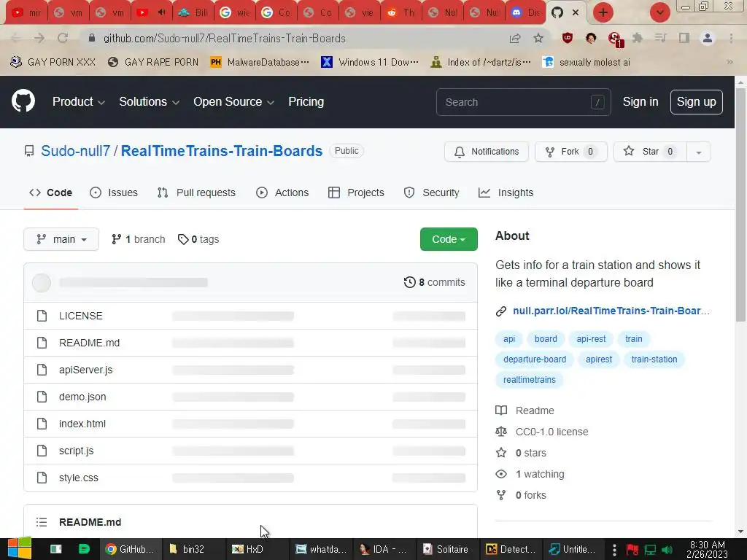View the 0 tags link
Viewport: 747px width, 560px height.
tap(198, 239)
